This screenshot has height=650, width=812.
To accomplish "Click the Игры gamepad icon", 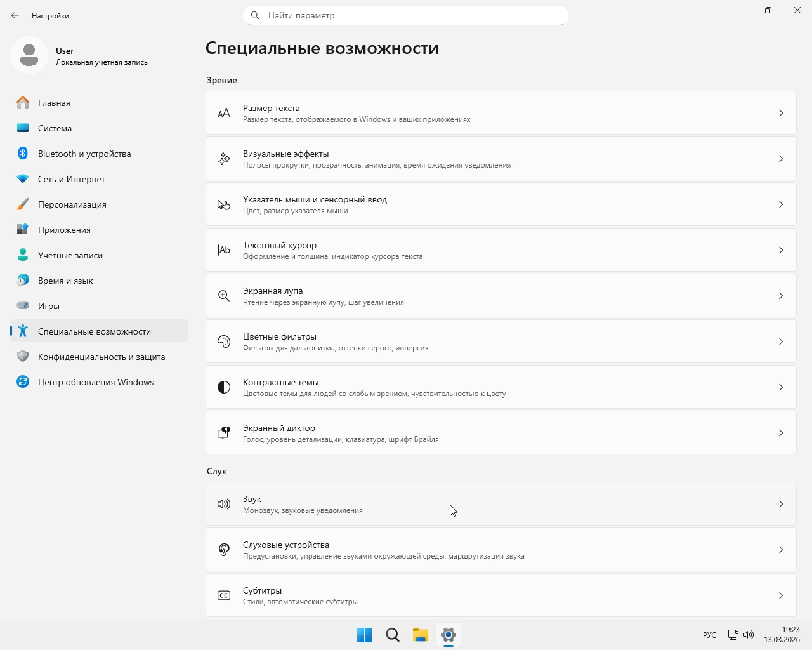I will coord(23,306).
